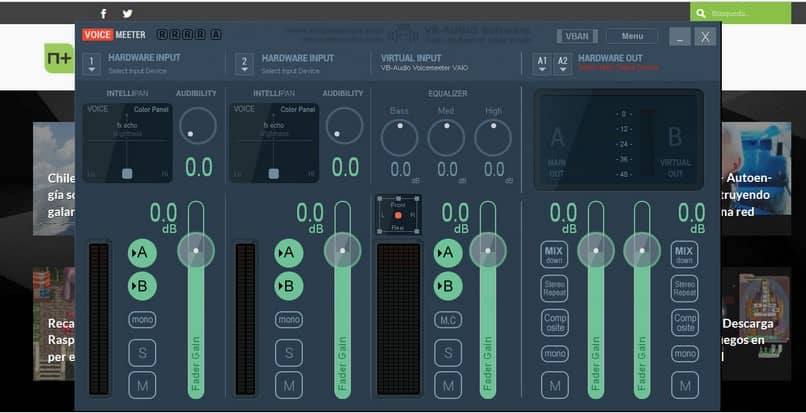The height and width of the screenshot is (413, 806).
Task: Solo Virtual Input with S button
Action: click(x=448, y=353)
